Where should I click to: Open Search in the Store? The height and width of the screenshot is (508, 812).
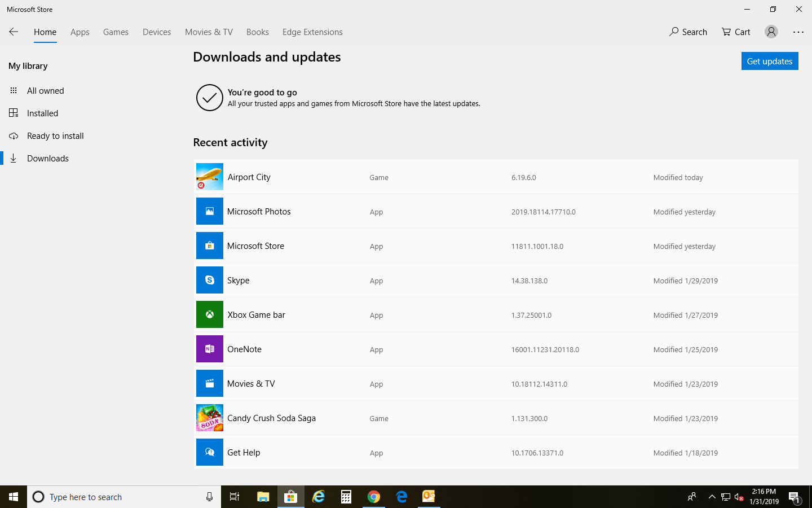point(688,32)
